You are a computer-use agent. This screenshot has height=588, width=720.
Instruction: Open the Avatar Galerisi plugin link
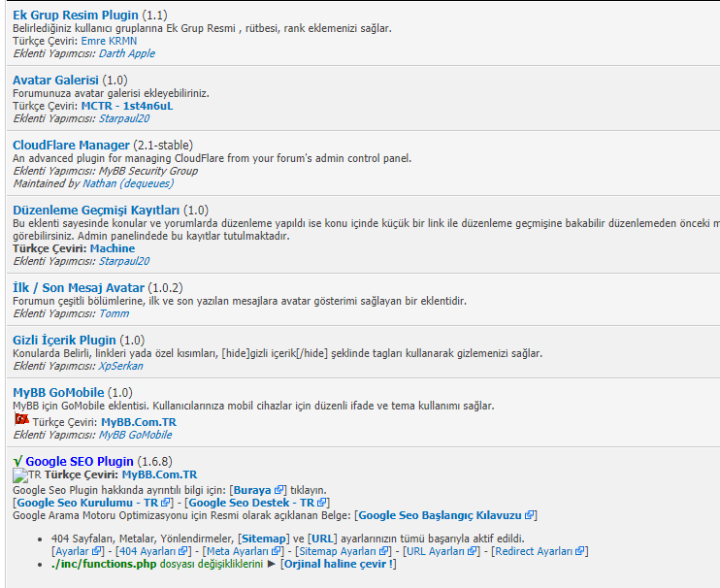click(55, 81)
